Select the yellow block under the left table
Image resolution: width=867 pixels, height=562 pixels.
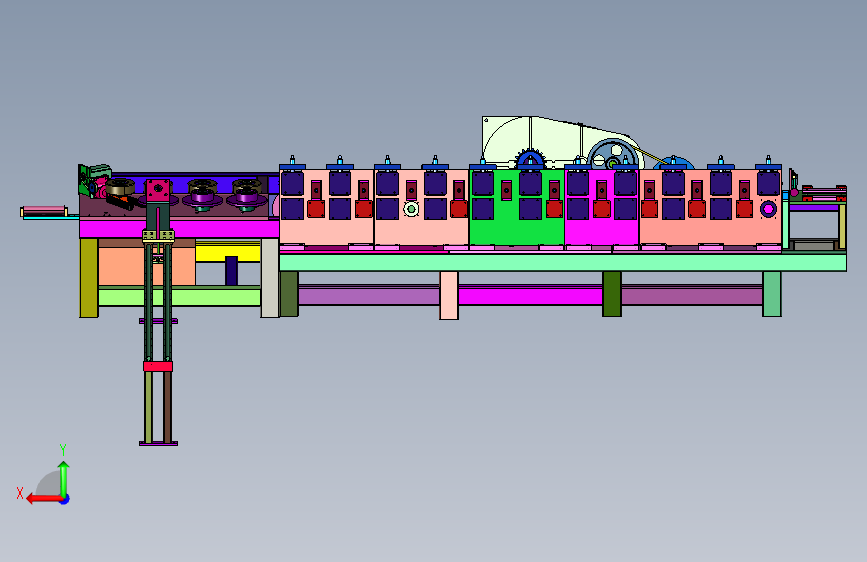[227, 251]
